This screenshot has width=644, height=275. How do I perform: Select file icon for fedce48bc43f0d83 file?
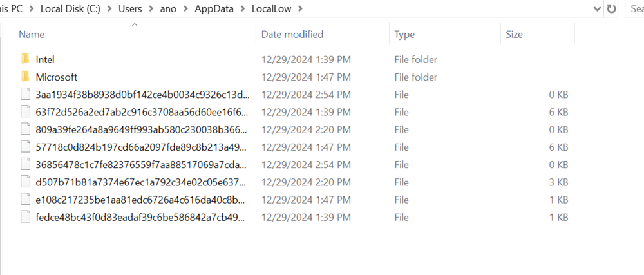[25, 217]
